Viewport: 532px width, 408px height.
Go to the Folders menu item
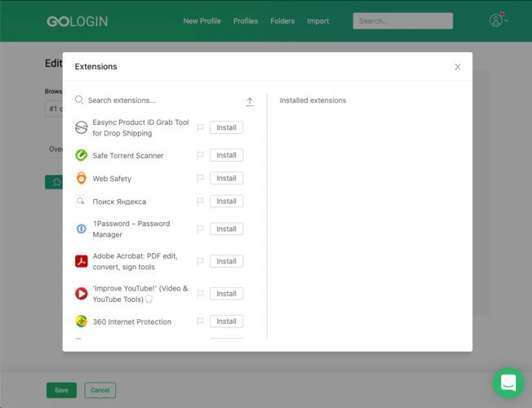click(x=282, y=21)
